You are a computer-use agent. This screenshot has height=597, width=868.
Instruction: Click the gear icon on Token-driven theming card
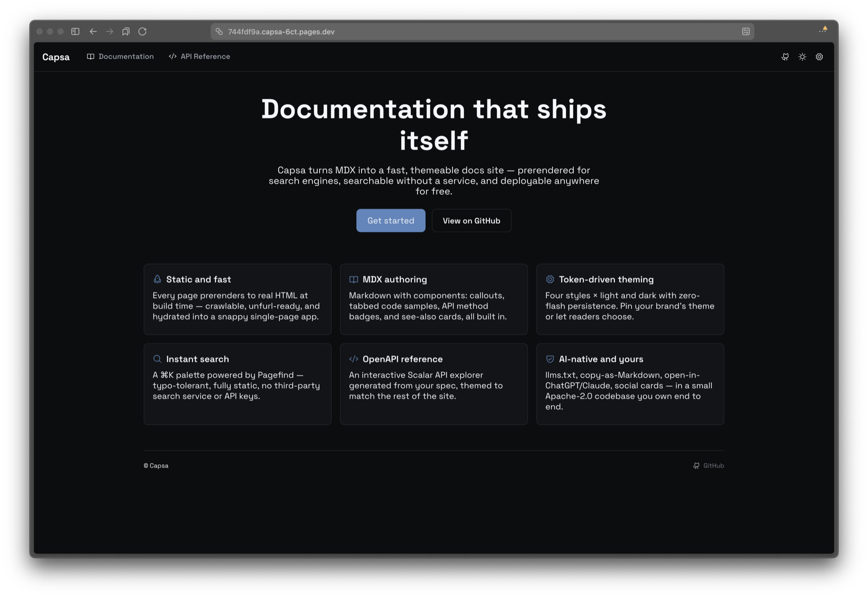click(x=550, y=279)
